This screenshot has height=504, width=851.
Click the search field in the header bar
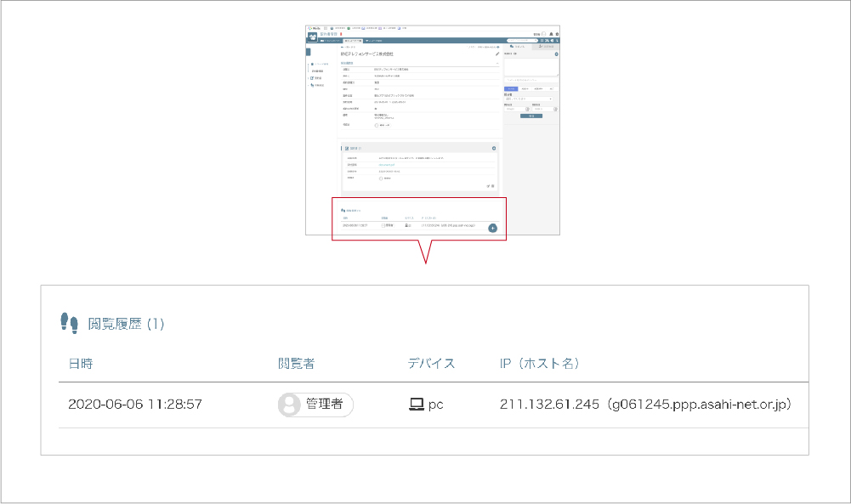click(520, 41)
